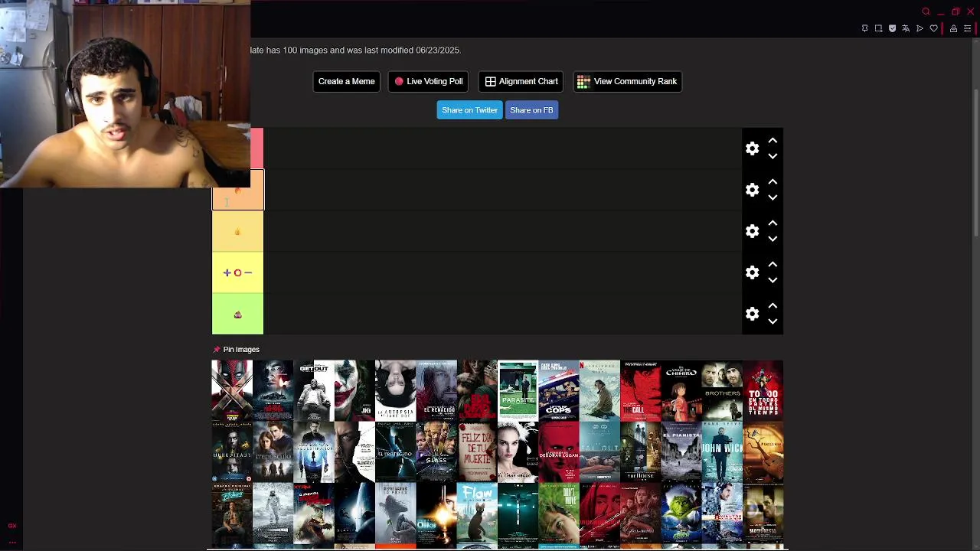Move the orange second tier down

pos(773,197)
